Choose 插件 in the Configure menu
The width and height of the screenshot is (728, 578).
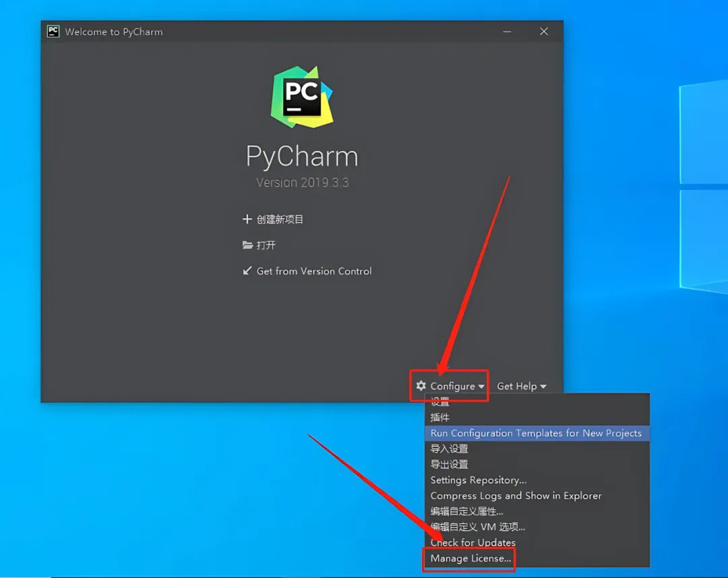[537, 418]
